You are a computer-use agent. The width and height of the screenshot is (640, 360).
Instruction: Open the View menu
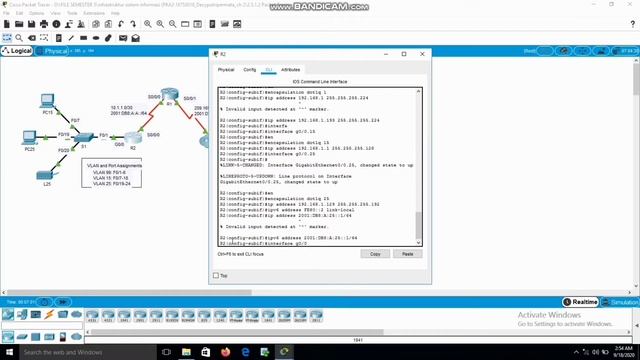coord(56,13)
